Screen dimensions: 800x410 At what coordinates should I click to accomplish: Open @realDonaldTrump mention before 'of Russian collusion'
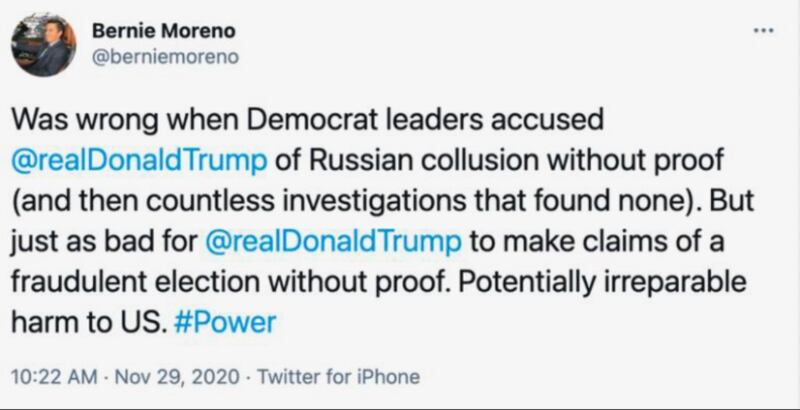[x=138, y=160]
